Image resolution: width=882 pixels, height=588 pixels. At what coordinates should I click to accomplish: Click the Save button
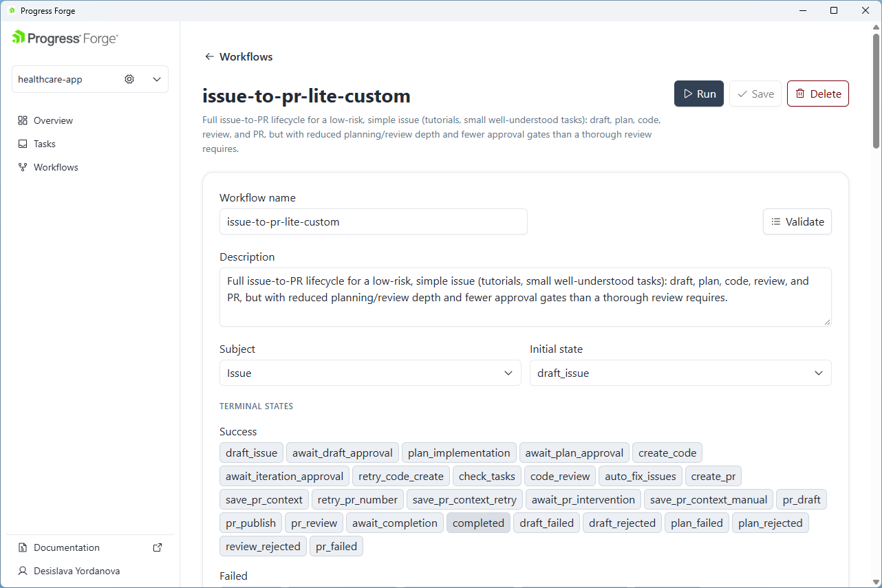[x=755, y=94]
